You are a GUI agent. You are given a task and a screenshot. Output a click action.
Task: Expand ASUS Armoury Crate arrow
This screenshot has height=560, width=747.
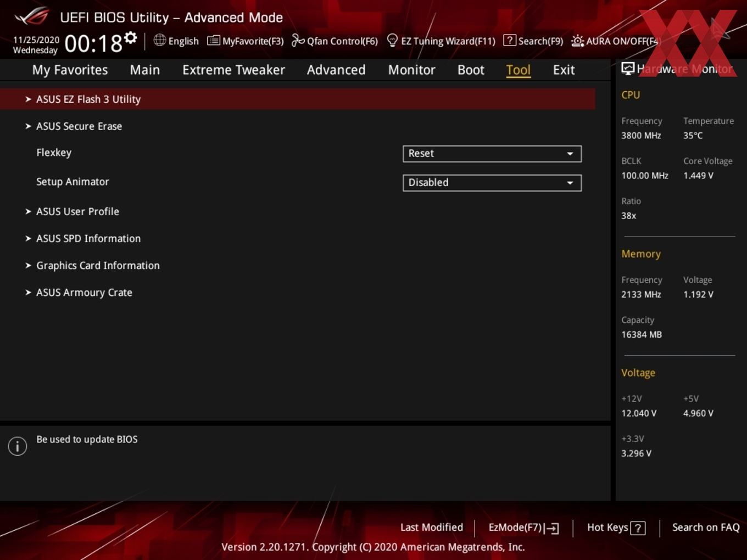tap(28, 293)
